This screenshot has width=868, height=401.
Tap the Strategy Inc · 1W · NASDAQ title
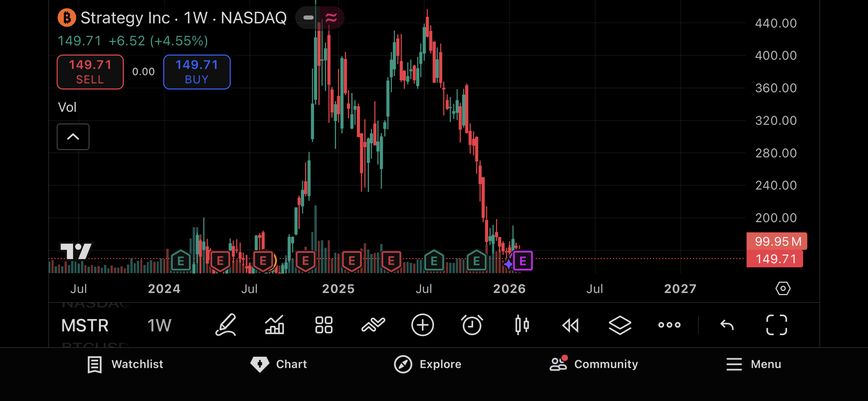pos(184,18)
